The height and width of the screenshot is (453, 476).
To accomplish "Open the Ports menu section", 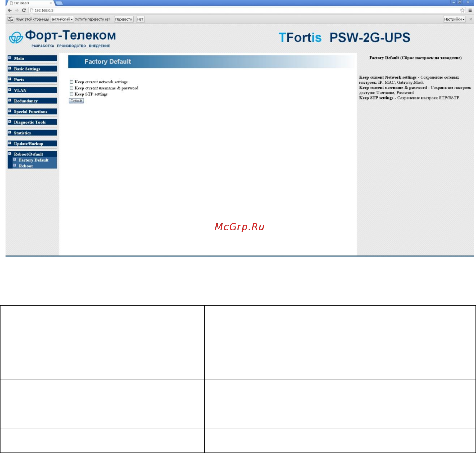I will click(x=32, y=80).
